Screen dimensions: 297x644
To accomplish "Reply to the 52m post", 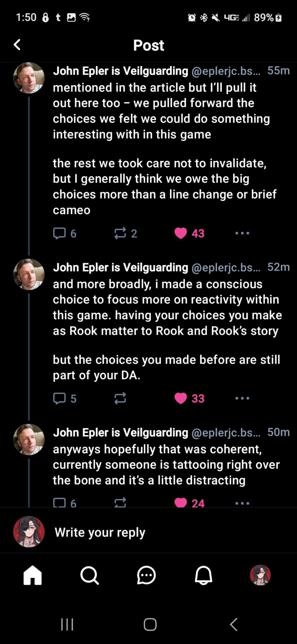I will pyautogui.click(x=59, y=398).
